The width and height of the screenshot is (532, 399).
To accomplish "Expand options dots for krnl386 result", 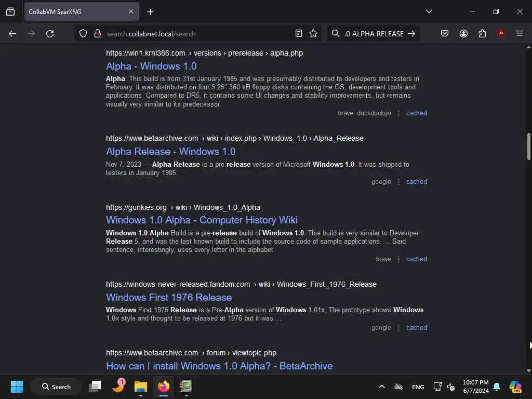I will click(x=398, y=113).
